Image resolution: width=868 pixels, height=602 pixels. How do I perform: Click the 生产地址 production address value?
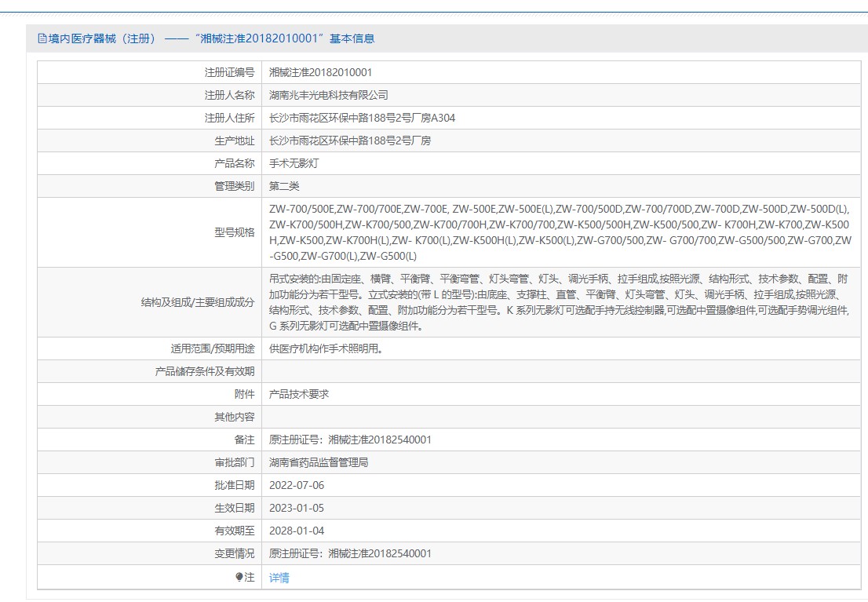(x=350, y=141)
